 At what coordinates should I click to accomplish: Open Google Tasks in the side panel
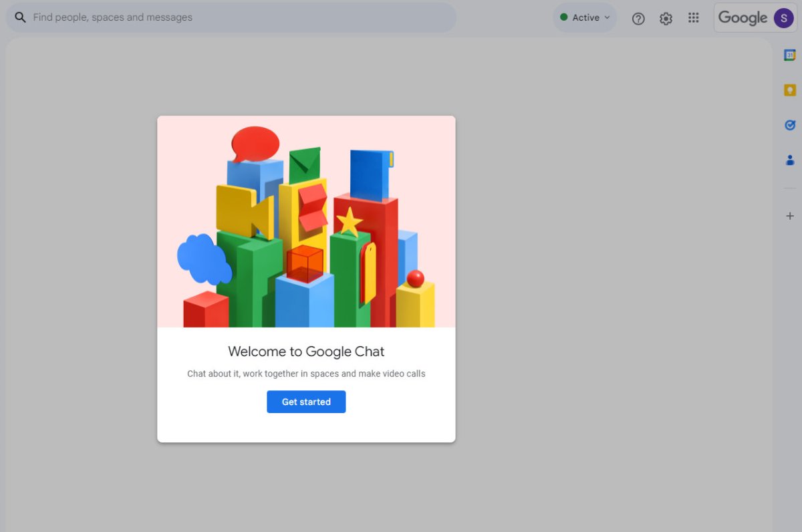[x=789, y=125]
